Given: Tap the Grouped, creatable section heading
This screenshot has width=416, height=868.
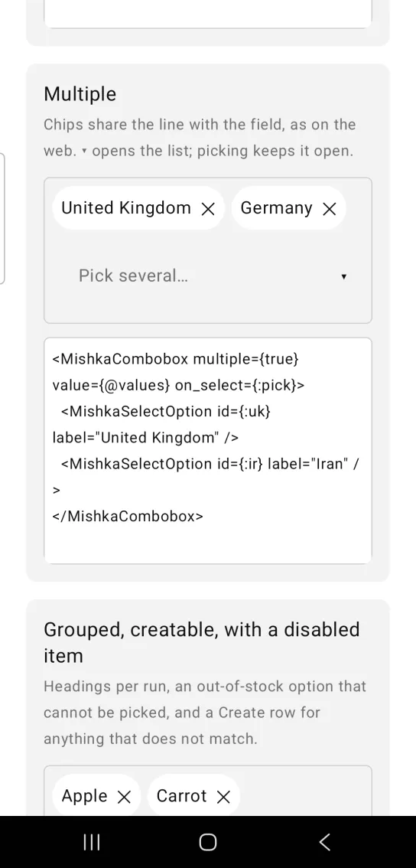Looking at the screenshot, I should (202, 642).
